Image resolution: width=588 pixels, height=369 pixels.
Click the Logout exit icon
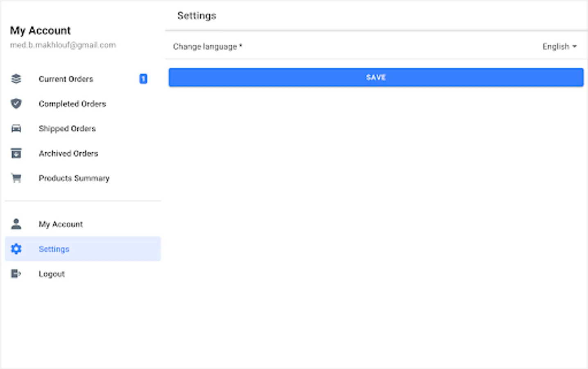tap(16, 274)
